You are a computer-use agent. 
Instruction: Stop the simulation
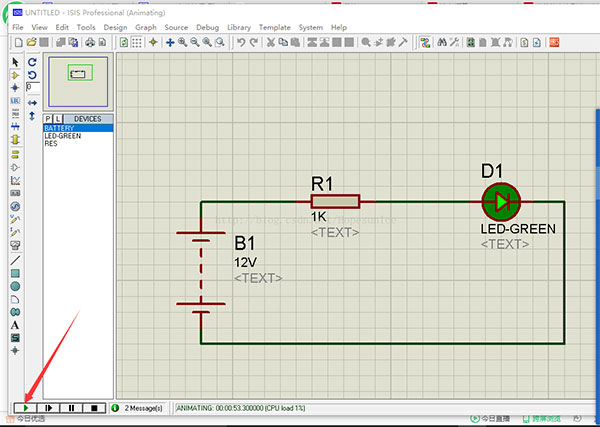coord(94,408)
